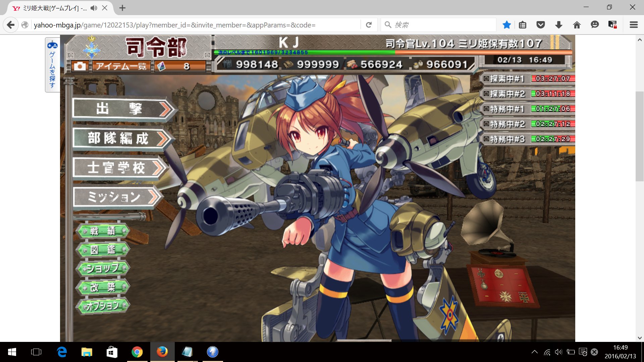Click the ゲームを探す side tab
This screenshot has height=362, width=644.
pos(52,65)
